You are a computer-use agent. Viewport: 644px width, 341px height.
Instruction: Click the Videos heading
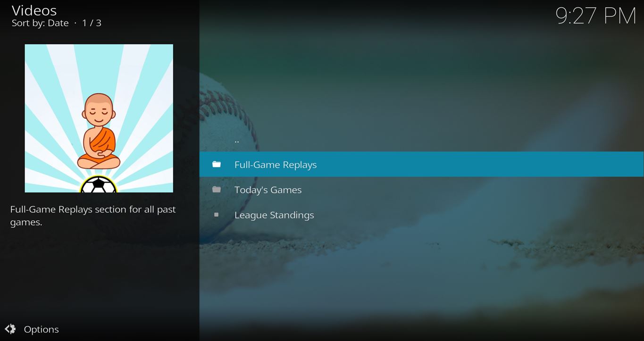tap(34, 10)
